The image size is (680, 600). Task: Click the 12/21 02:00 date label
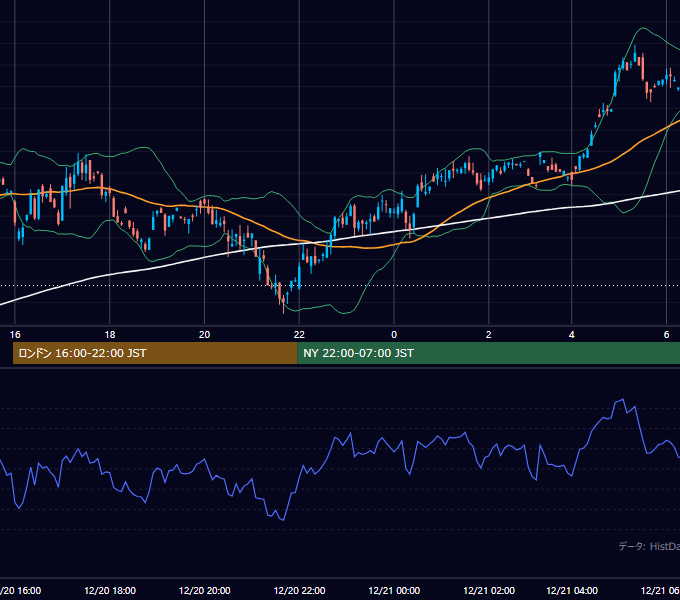tap(489, 591)
